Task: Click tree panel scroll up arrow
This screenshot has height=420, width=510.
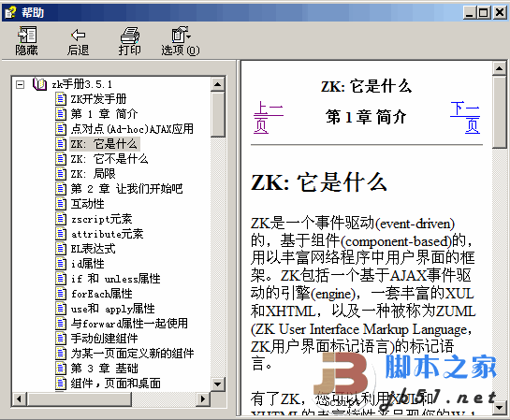Action: (x=218, y=84)
